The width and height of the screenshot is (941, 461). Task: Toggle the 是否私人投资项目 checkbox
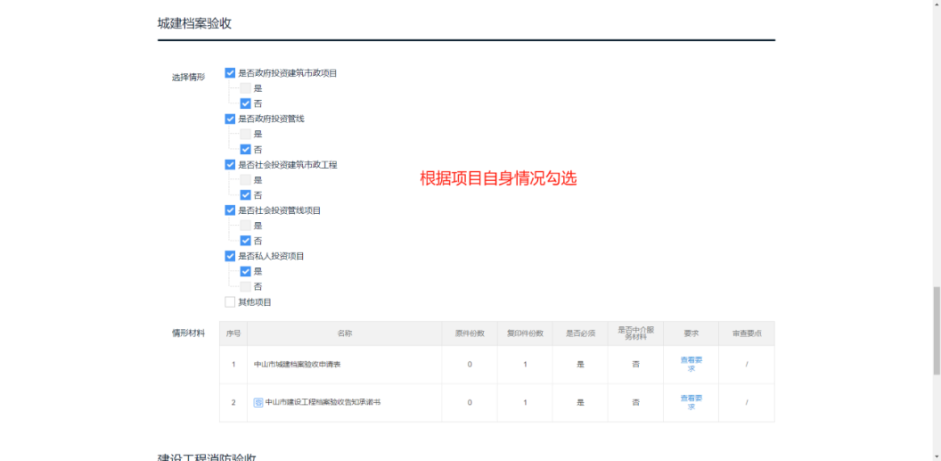point(230,256)
